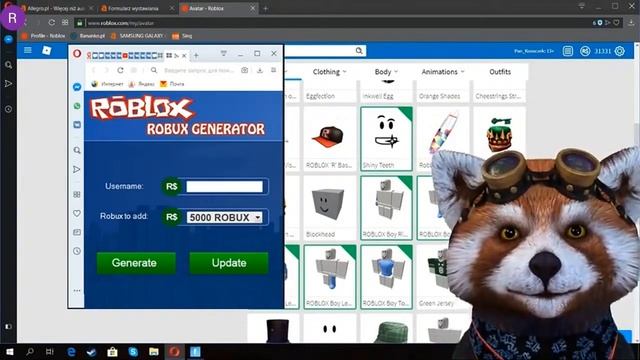
Task: Open history clock icon in front Opera sidebar
Action: tap(77, 251)
